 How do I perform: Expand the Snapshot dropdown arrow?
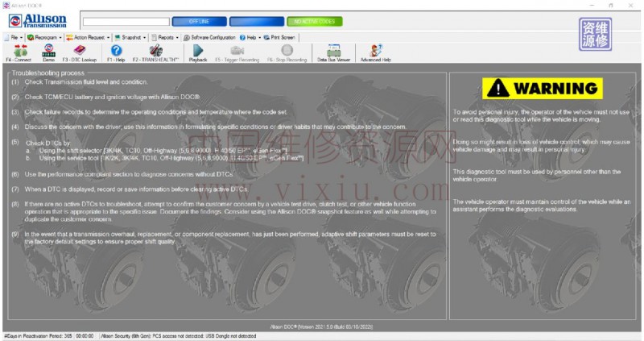(x=145, y=38)
